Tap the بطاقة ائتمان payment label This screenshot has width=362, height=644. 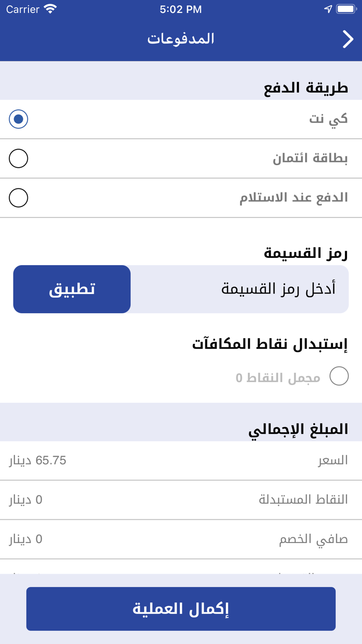point(310,158)
